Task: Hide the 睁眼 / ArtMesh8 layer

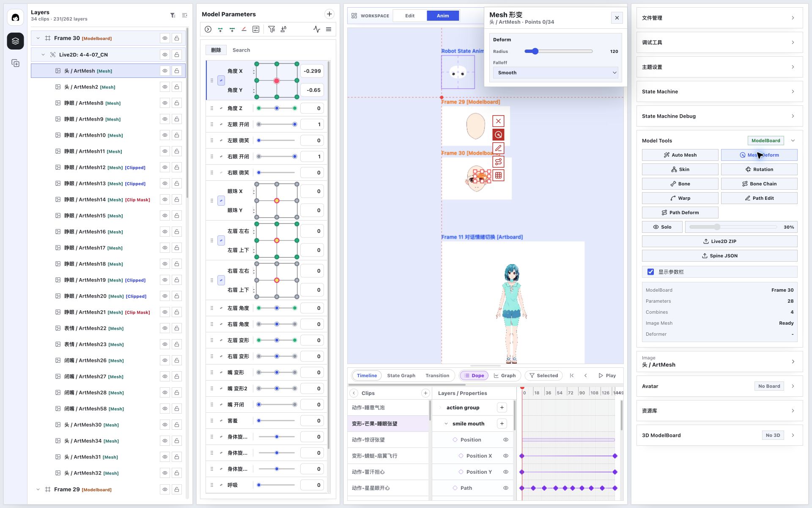Action: coord(165,103)
